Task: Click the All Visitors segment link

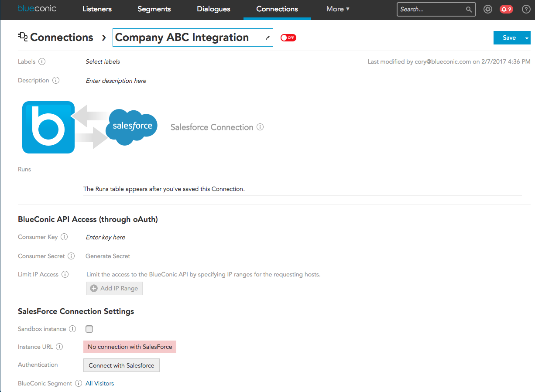Action: pos(100,383)
